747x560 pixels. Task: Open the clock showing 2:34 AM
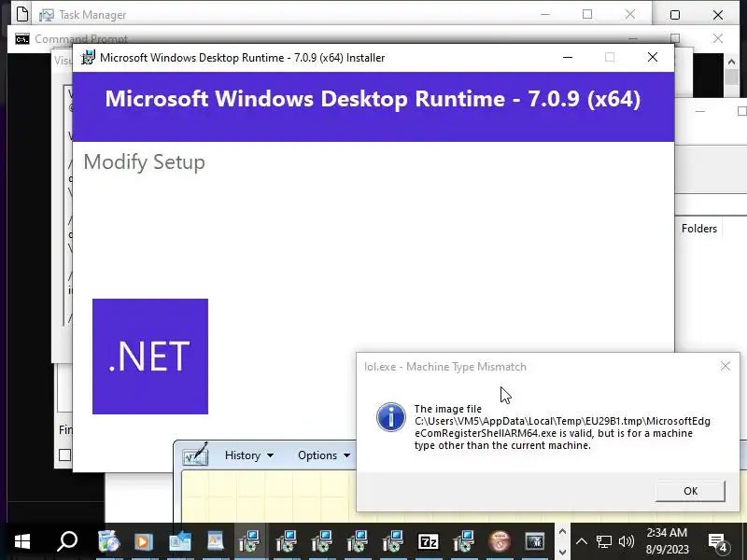(668, 541)
